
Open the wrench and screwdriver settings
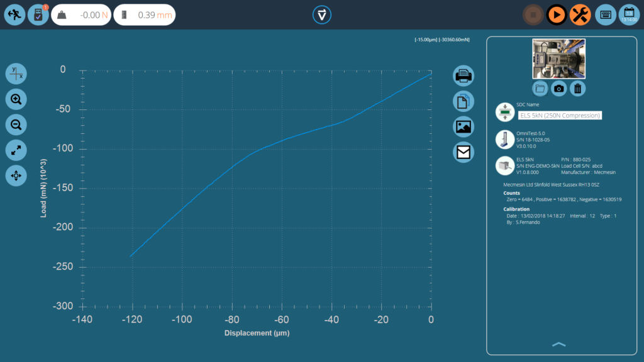point(580,14)
